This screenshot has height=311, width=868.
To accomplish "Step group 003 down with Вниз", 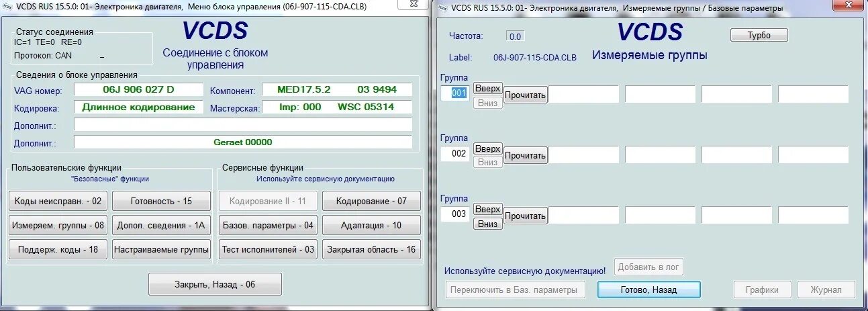I will point(487,224).
